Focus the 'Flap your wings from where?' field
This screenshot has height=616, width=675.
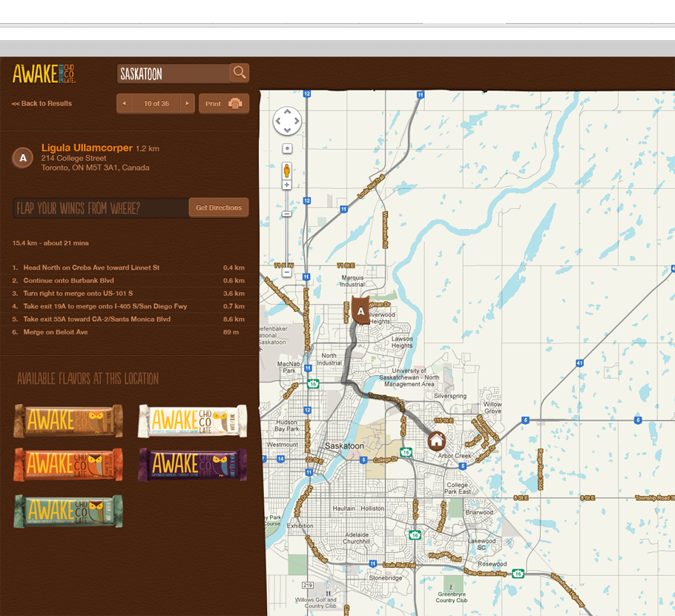[101, 208]
